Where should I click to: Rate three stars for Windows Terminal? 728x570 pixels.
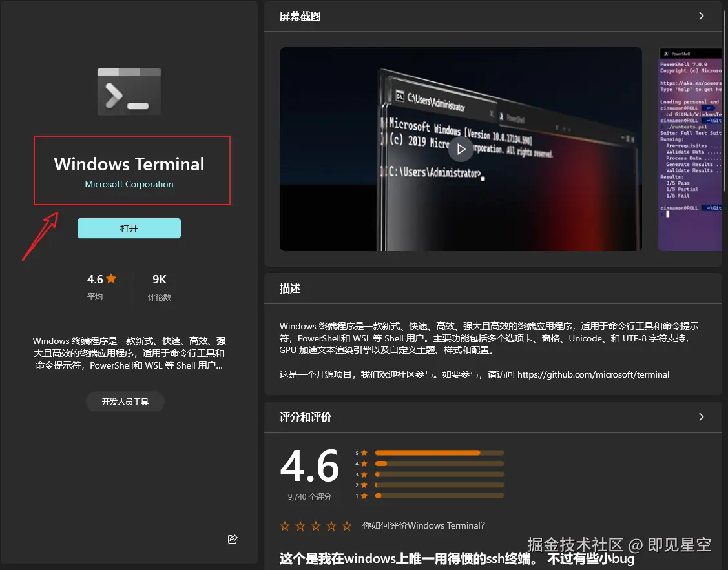click(316, 525)
